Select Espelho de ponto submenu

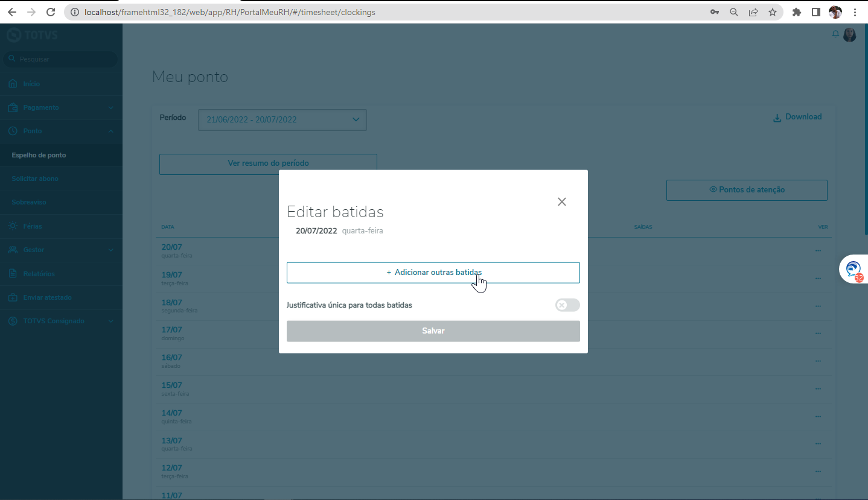pyautogui.click(x=61, y=155)
